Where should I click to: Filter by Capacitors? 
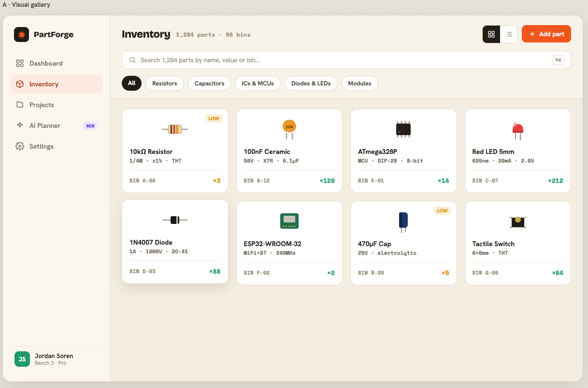(210, 83)
